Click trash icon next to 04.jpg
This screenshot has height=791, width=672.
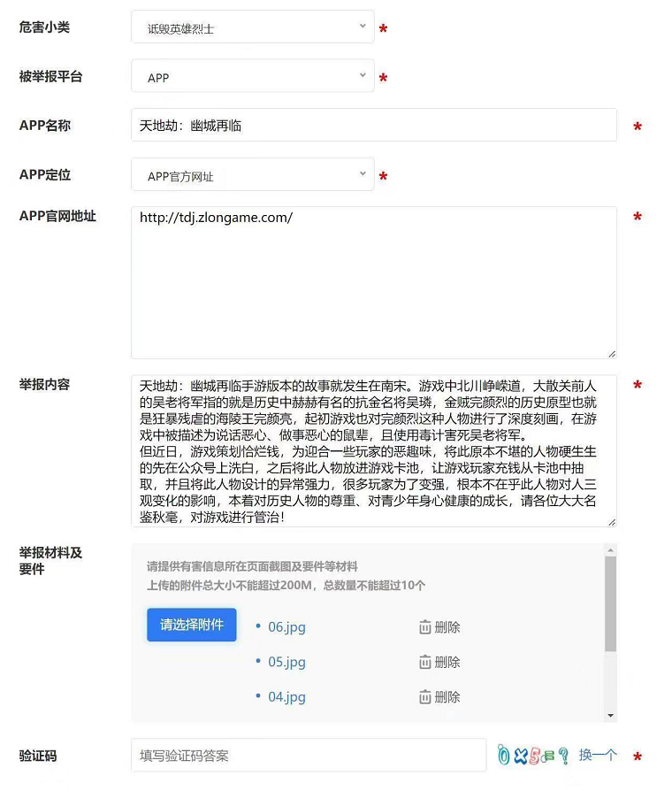pyautogui.click(x=425, y=696)
